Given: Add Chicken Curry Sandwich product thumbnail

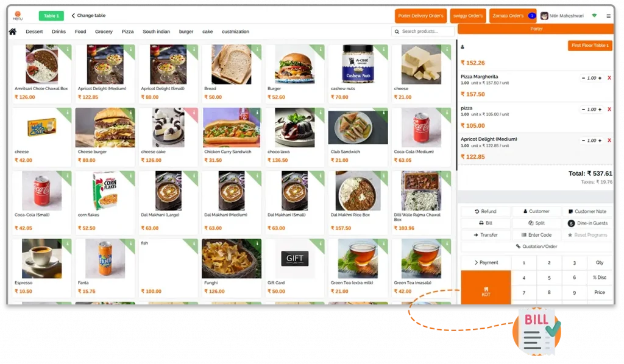Looking at the screenshot, I should [x=231, y=128].
